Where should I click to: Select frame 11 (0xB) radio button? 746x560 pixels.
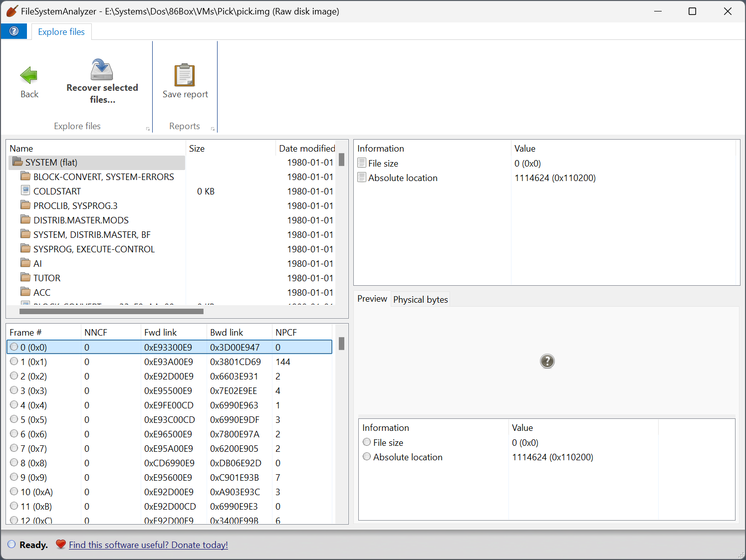point(14,506)
